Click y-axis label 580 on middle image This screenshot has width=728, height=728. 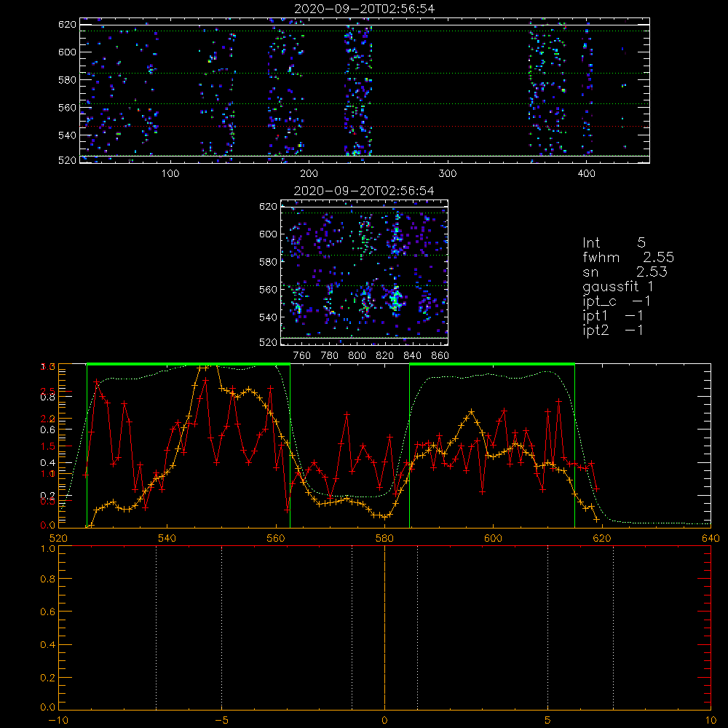268,262
